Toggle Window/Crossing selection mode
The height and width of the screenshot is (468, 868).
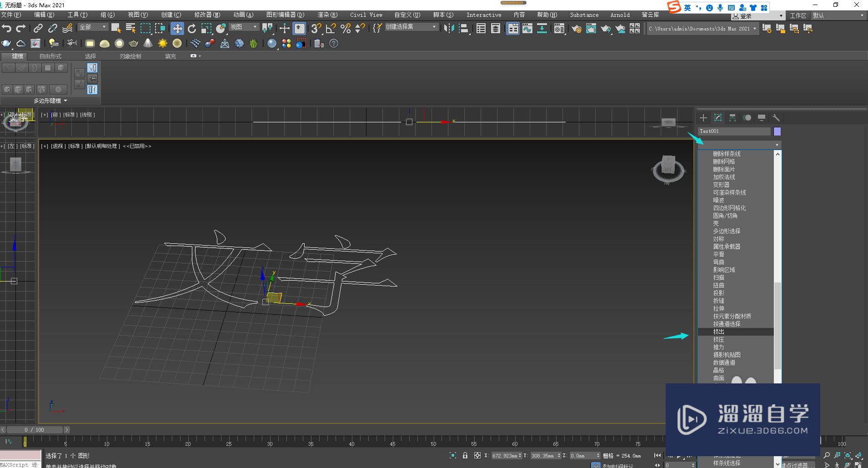point(160,28)
